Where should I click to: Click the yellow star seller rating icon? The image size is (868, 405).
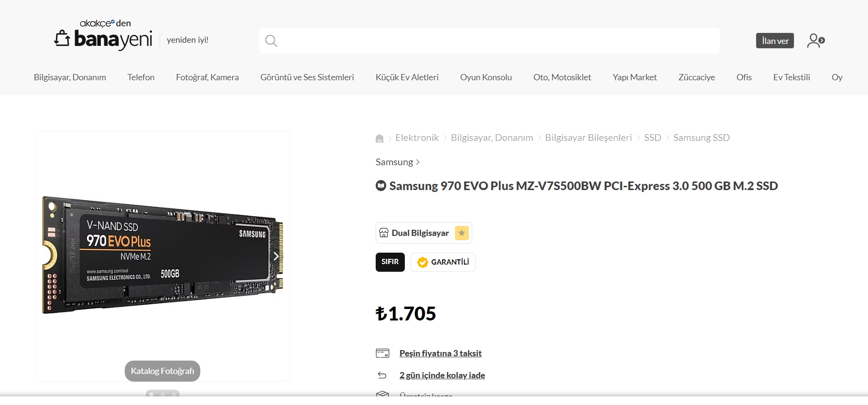(462, 233)
